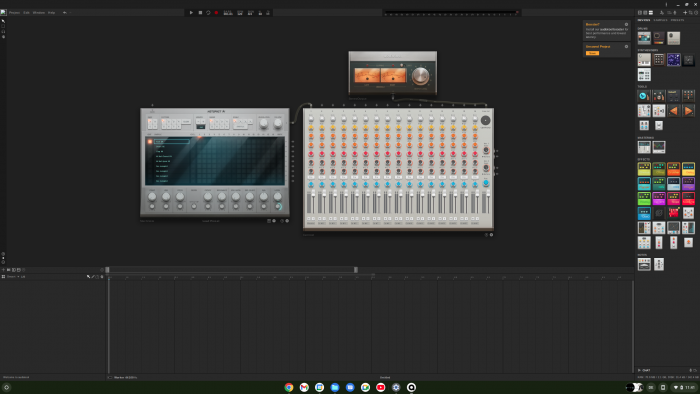Pick the white Tonematrix grid synthesizer thumbnail
700x394 pixels.
[644, 75]
